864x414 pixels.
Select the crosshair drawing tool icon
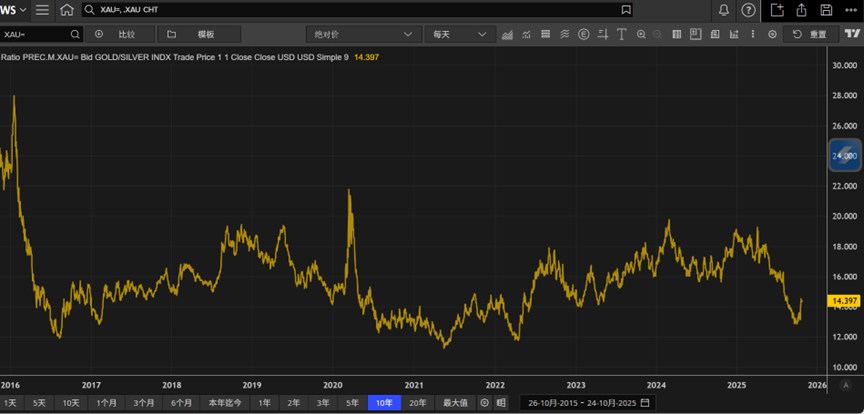point(603,34)
